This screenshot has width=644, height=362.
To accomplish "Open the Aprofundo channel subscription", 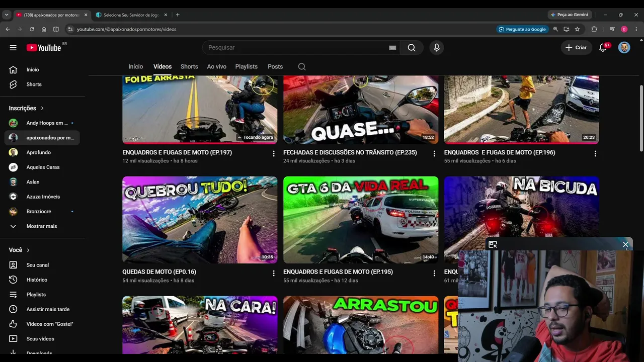I will point(43,152).
